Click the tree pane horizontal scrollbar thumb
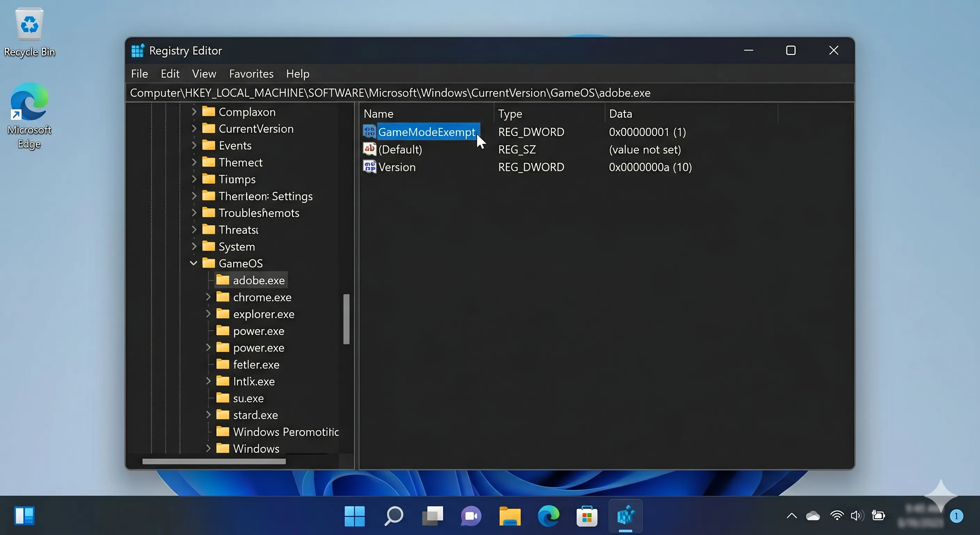This screenshot has width=980, height=535. pyautogui.click(x=214, y=461)
